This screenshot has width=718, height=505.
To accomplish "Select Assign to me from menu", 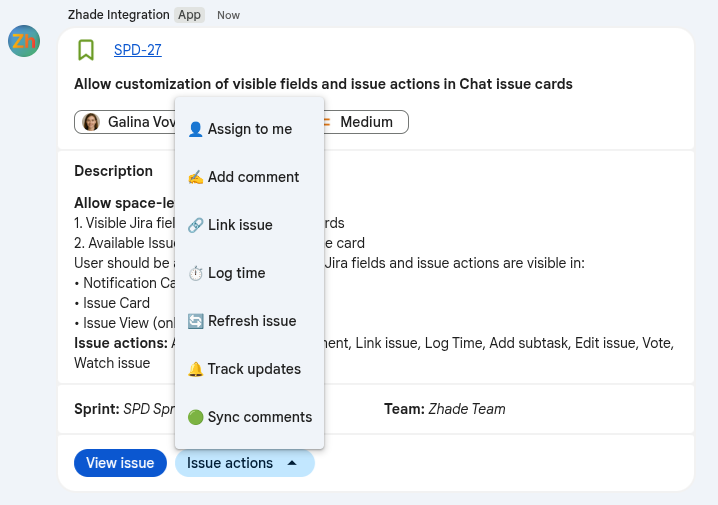I will (x=249, y=129).
